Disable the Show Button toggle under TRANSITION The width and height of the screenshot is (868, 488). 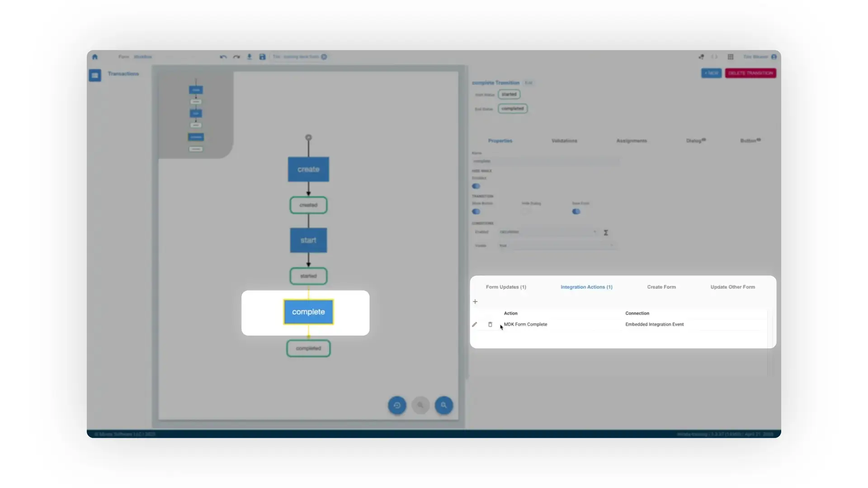click(476, 211)
